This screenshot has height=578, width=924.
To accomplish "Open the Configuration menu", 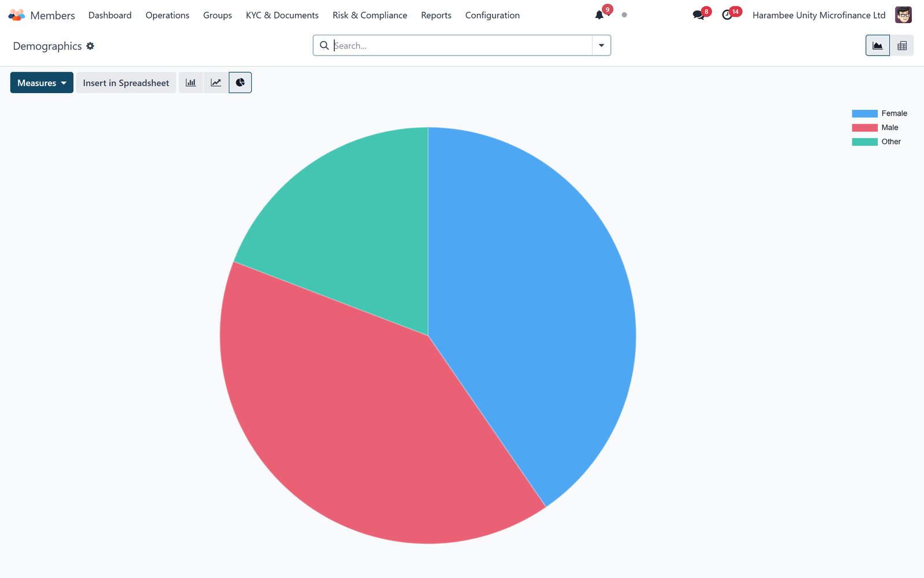I will [493, 15].
